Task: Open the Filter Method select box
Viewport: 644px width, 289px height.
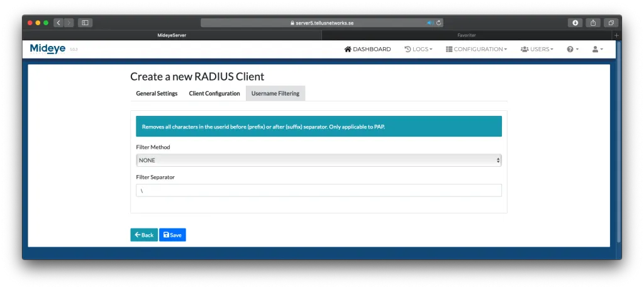Action: [x=319, y=161]
